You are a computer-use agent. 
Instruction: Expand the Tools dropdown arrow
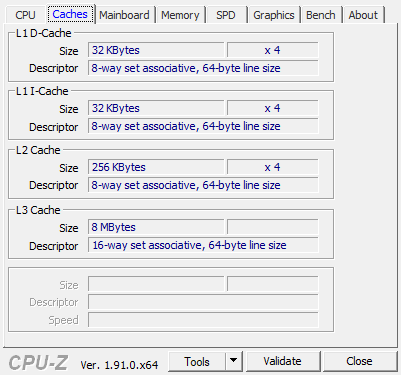[x=234, y=361]
